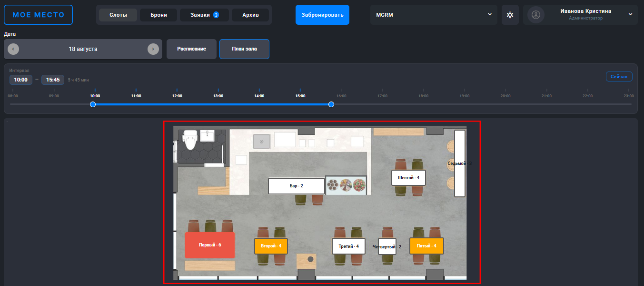Open the Брони tab

[x=159, y=15]
